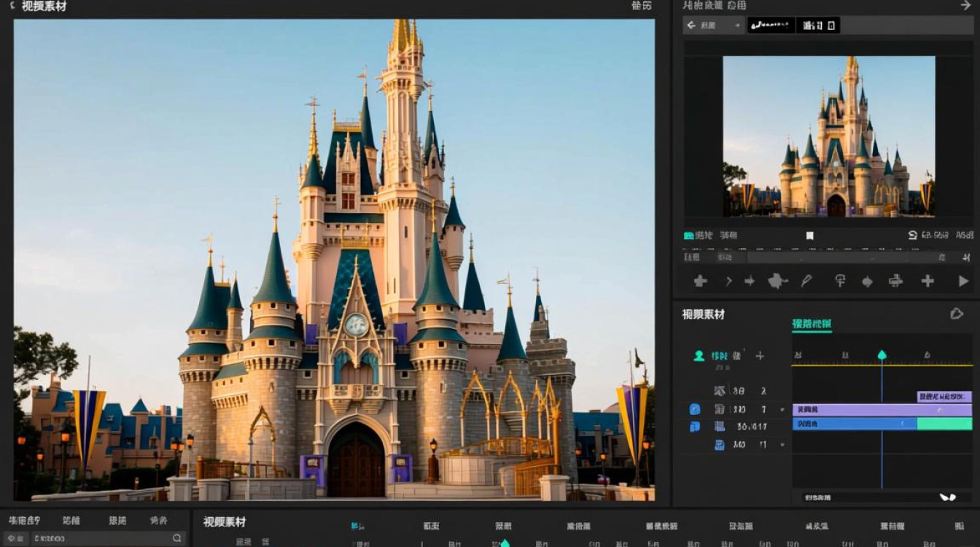The height and width of the screenshot is (547, 980).
Task: Click the back arrow above the small preview
Action: coord(691,26)
